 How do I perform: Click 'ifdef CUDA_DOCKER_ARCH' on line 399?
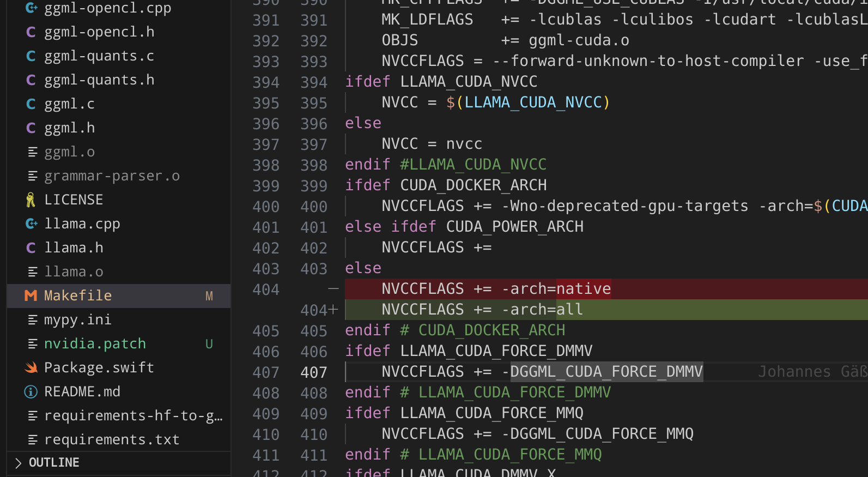(x=446, y=185)
